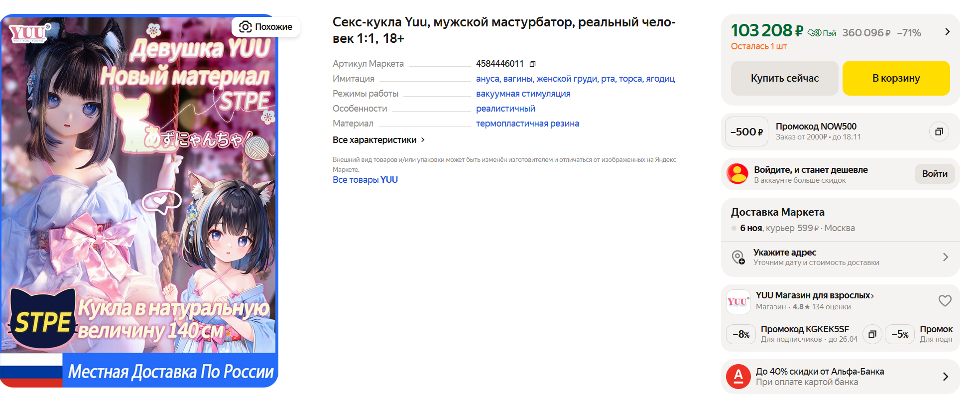Image resolution: width=980 pixels, height=394 pixels.
Task: Click the 134 оценки rating text
Action: point(831,307)
